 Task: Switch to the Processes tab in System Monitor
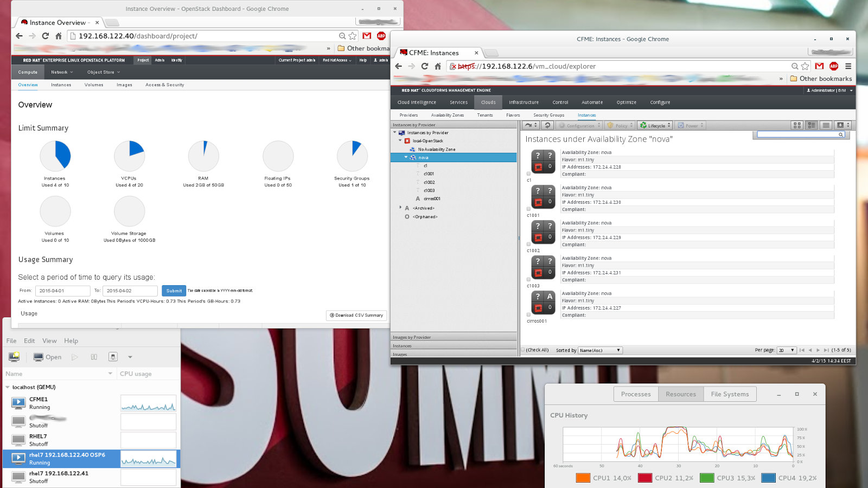tap(636, 394)
